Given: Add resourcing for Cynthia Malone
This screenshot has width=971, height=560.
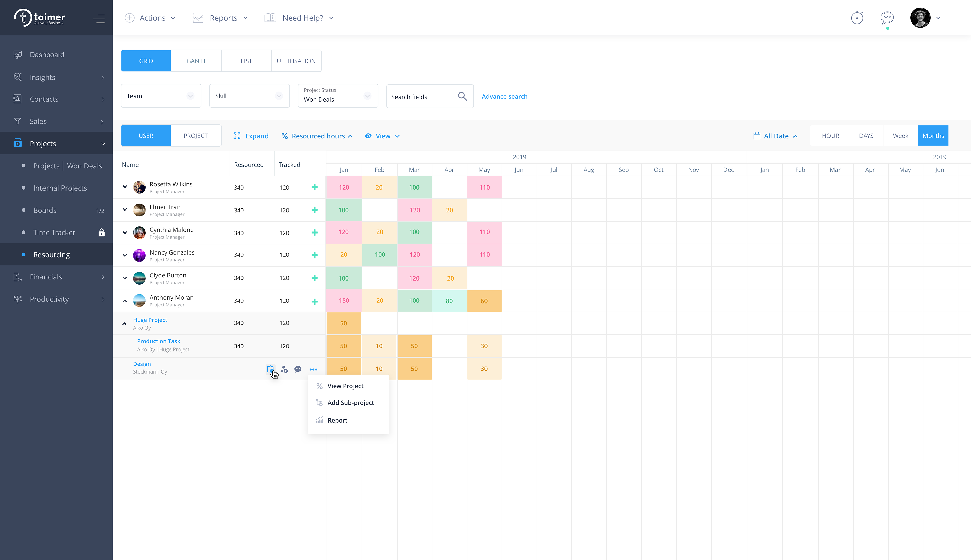Looking at the screenshot, I should [314, 233].
